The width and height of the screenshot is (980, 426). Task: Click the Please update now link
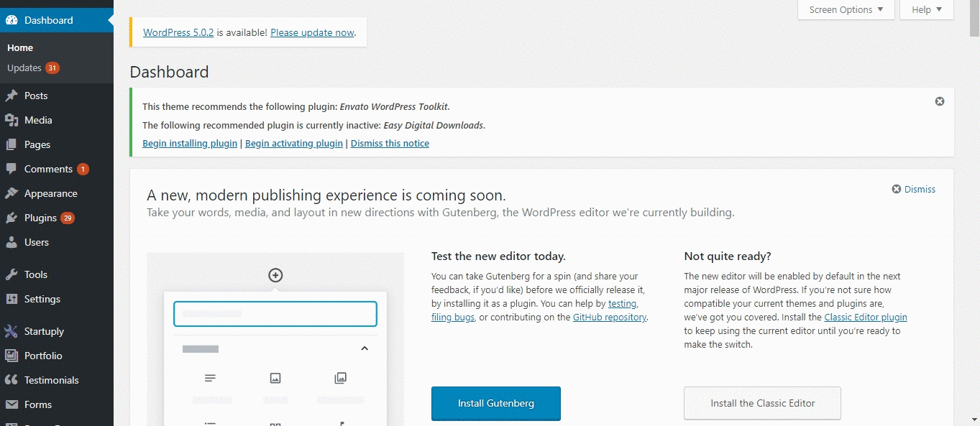[312, 32]
